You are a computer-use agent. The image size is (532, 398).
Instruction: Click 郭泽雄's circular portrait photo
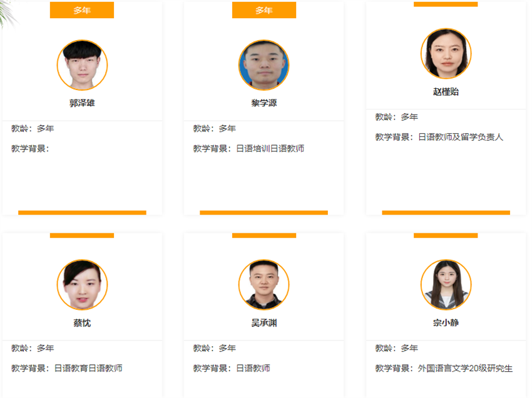coord(82,65)
